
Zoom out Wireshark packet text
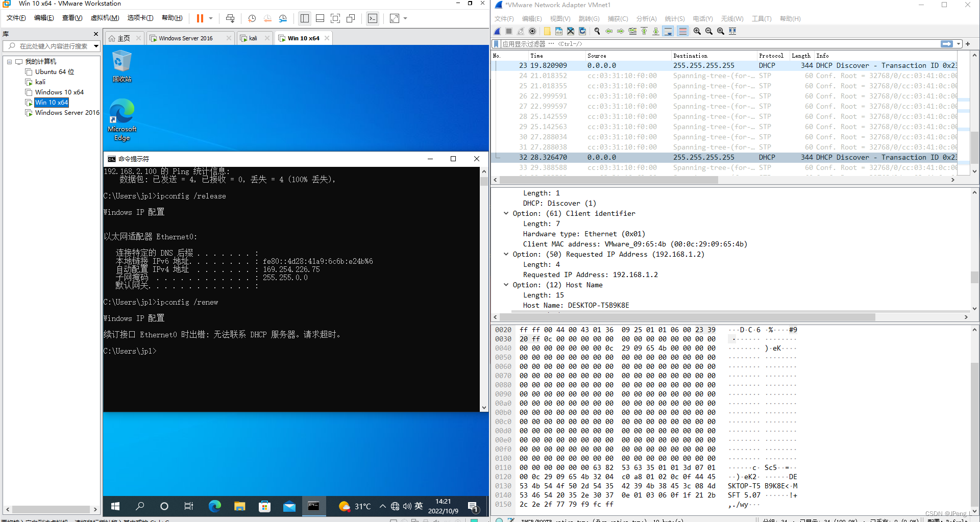[709, 31]
